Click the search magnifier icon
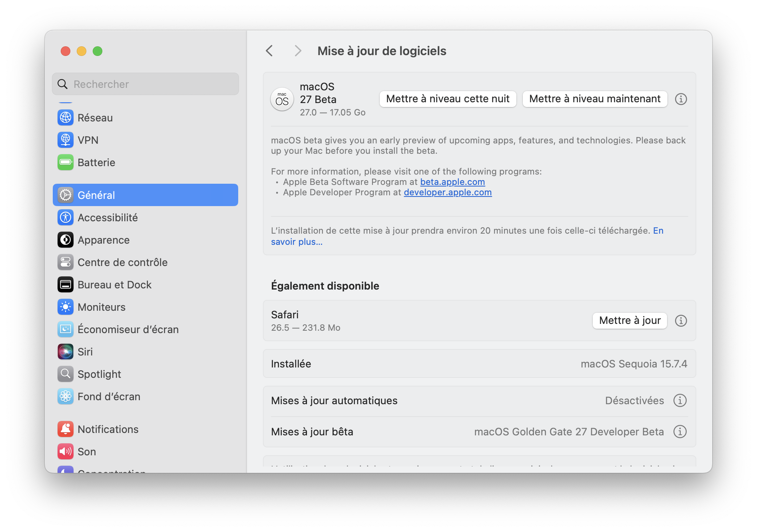The image size is (757, 532). 63,84
